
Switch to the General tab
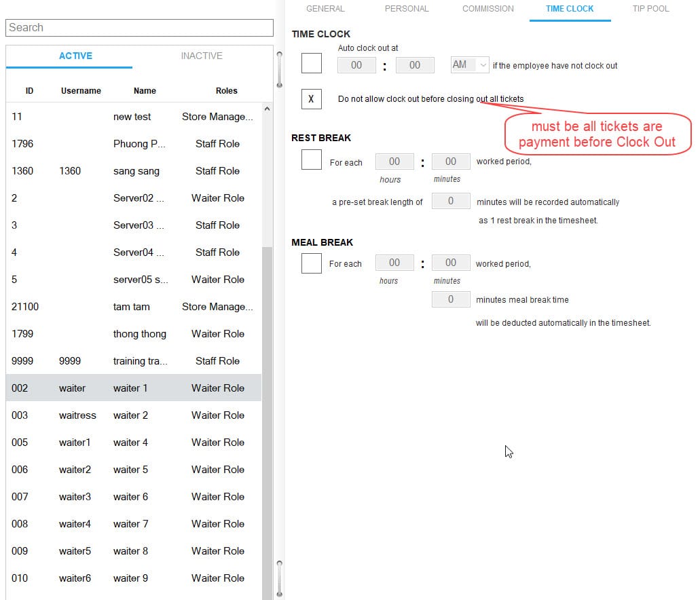325,9
